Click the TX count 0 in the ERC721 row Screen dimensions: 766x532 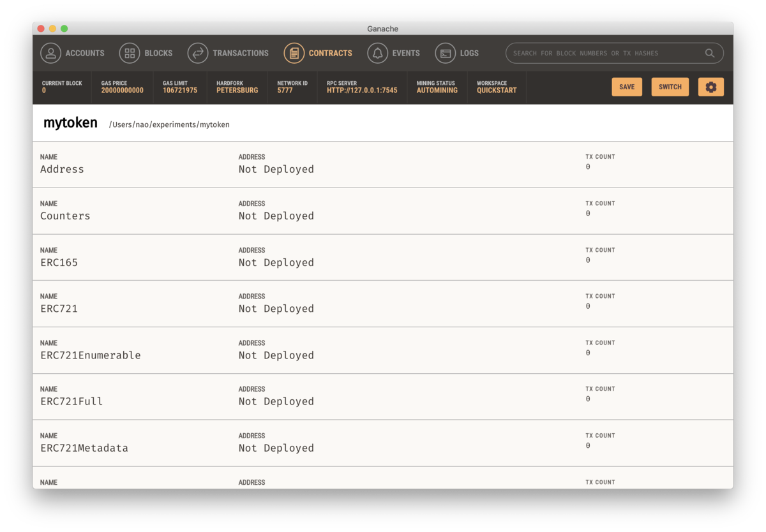pos(588,306)
